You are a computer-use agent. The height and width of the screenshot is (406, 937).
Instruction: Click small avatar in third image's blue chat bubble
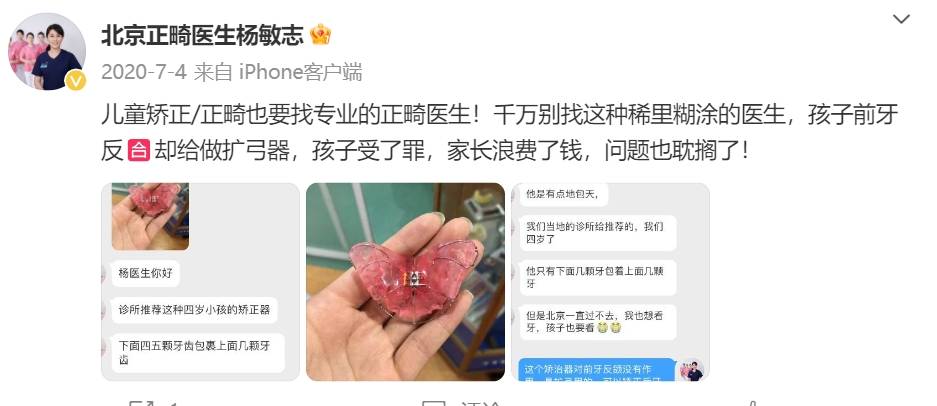pos(692,370)
